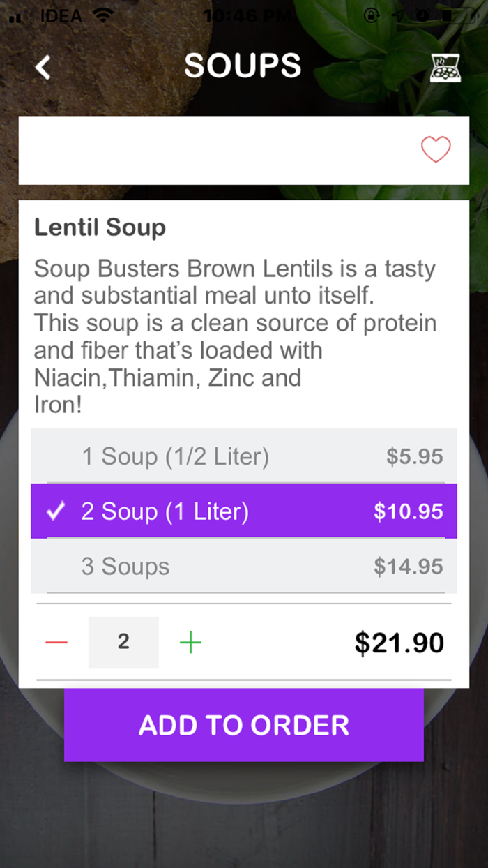Tap the SOUPS title in the header
This screenshot has height=868, width=488.
(x=243, y=65)
